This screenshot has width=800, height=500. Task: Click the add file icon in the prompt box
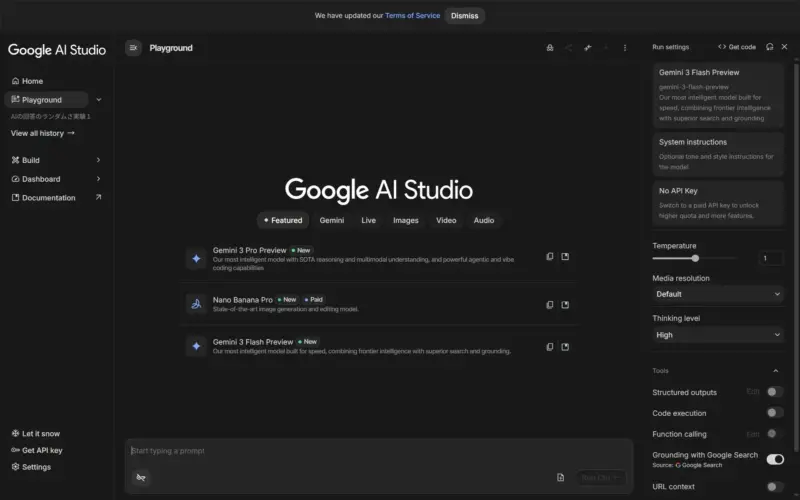(x=560, y=478)
